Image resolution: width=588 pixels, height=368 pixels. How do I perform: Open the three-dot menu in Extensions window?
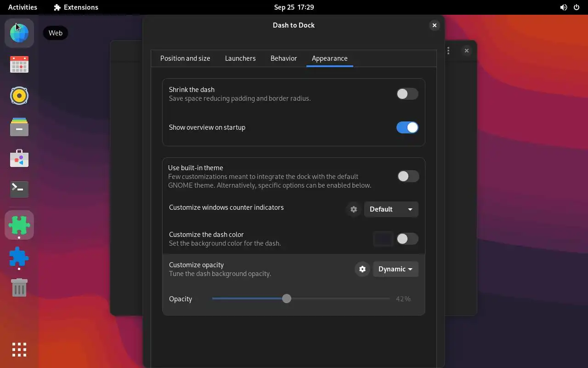(x=448, y=51)
